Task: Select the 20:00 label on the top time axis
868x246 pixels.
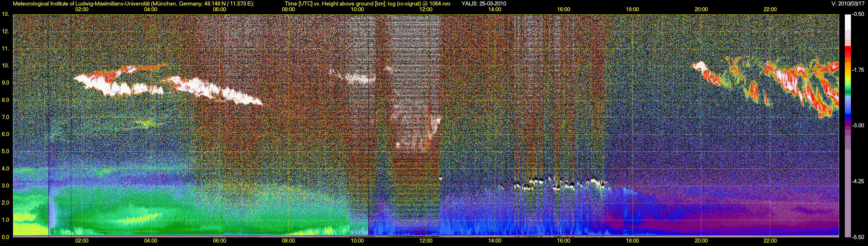Action: coord(701,10)
